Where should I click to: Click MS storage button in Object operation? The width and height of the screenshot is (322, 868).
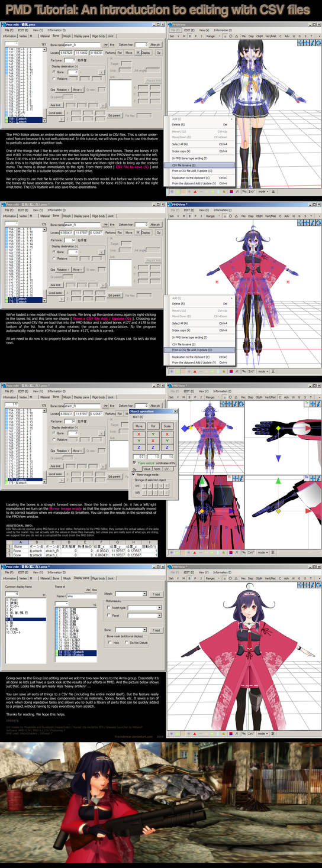point(137,485)
